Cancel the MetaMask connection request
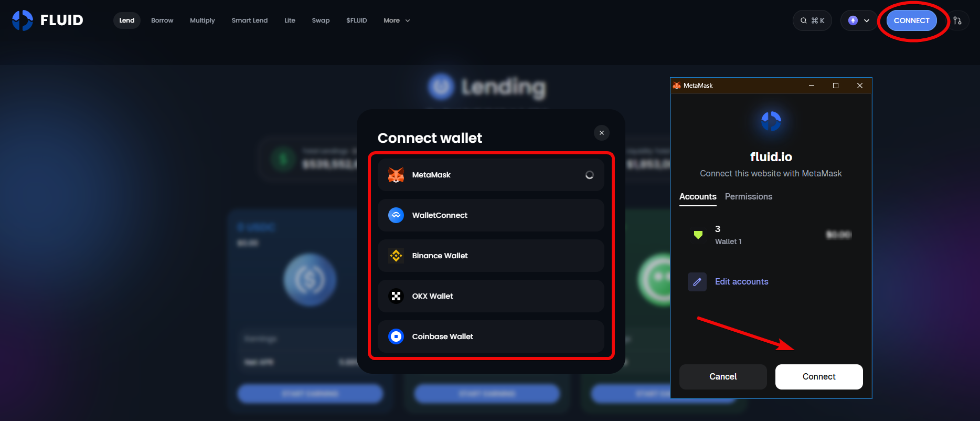This screenshot has width=980, height=421. (723, 377)
